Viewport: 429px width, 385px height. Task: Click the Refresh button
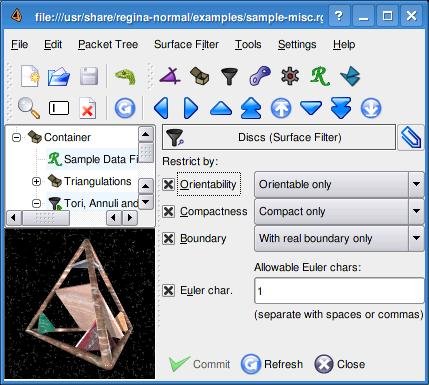[272, 364]
